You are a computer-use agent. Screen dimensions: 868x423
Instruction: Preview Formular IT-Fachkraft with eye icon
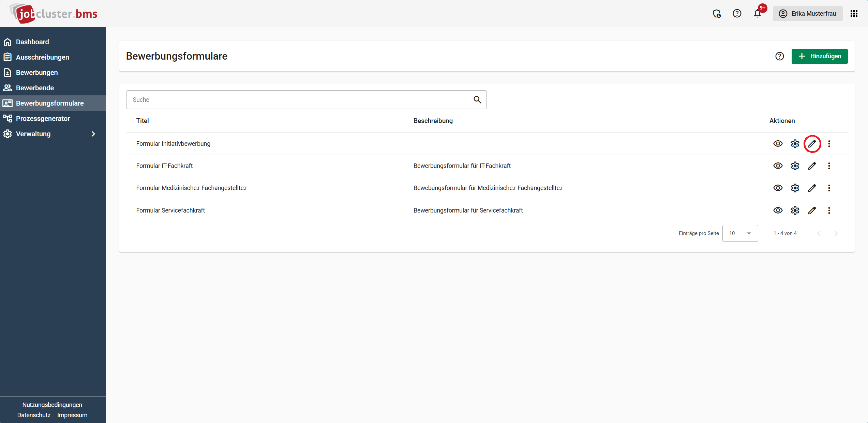click(778, 166)
